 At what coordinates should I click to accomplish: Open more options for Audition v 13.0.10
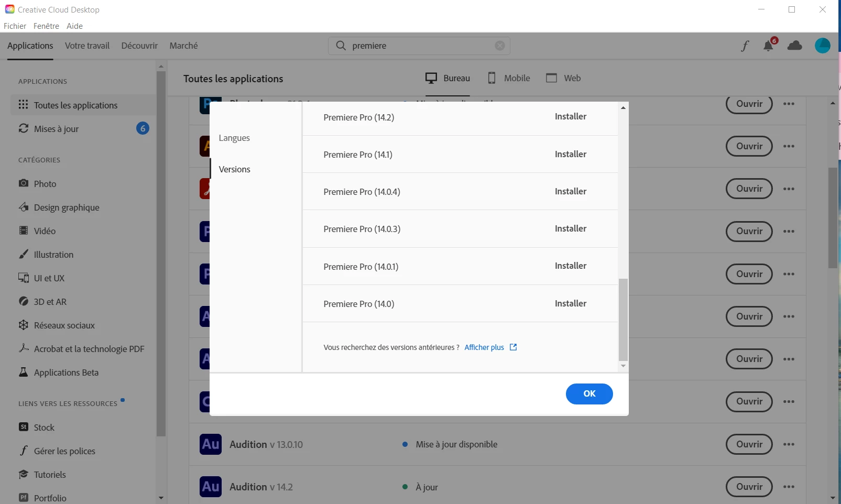tap(789, 444)
